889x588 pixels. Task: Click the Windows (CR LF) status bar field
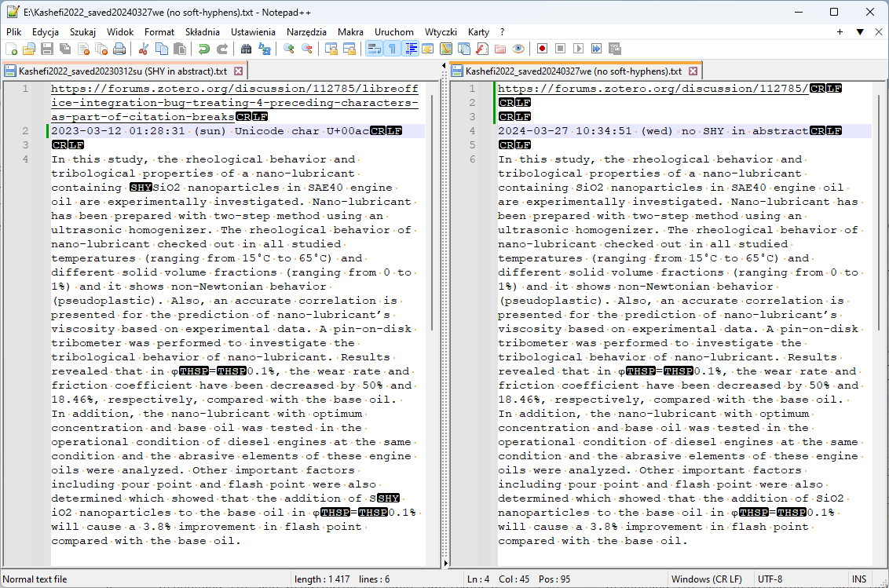point(707,579)
